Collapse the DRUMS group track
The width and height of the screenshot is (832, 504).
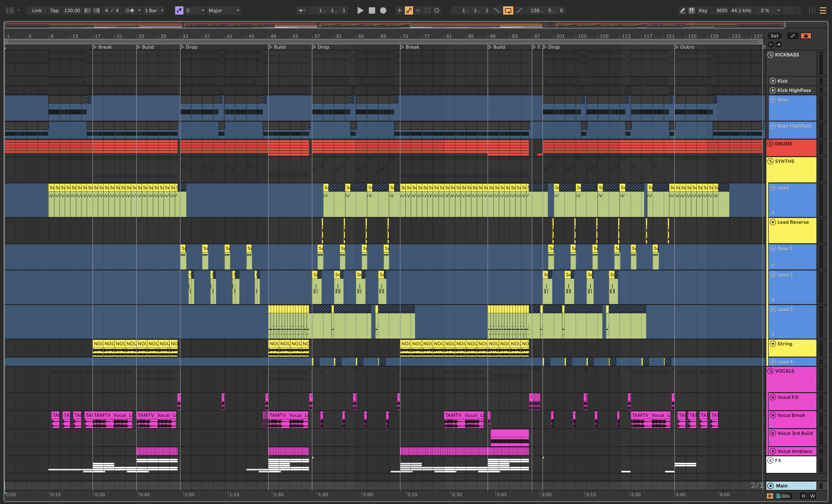(x=770, y=144)
